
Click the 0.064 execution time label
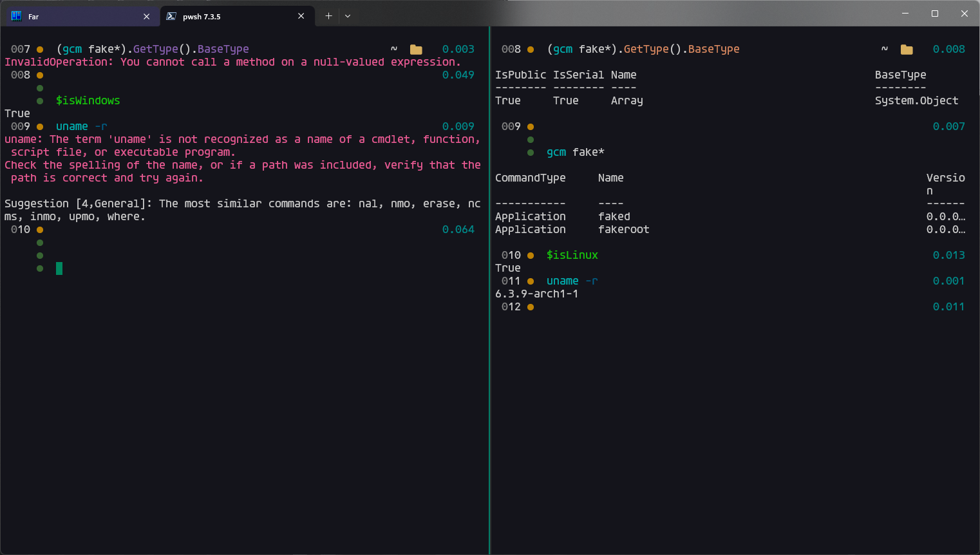click(459, 229)
